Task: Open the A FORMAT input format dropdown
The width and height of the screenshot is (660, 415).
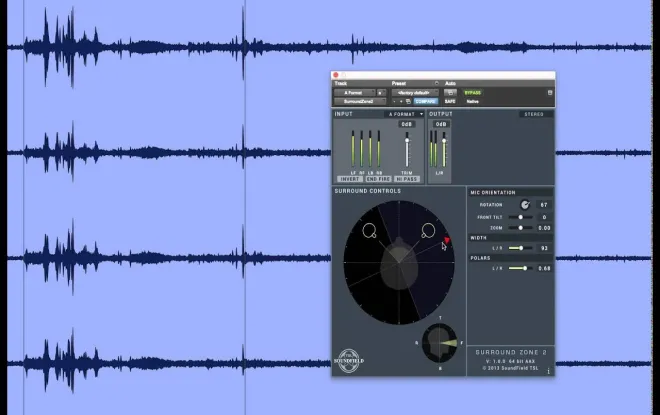Action: tap(405, 114)
